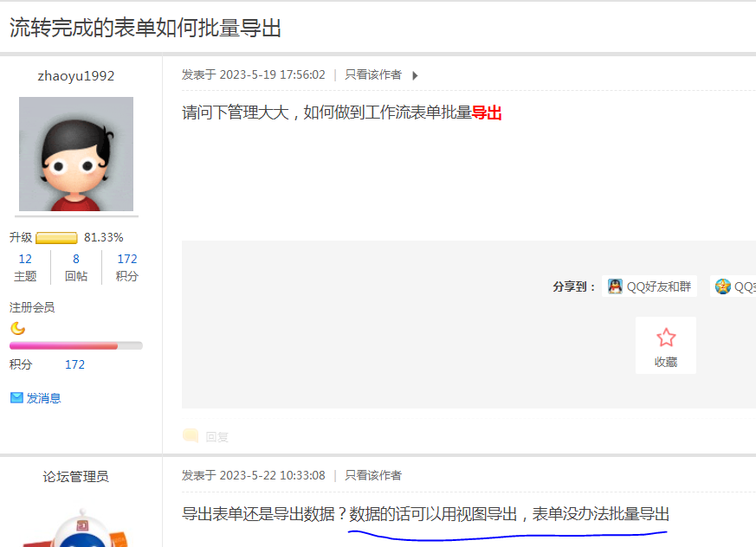Click the envelope icon beside 发消息

click(x=16, y=397)
